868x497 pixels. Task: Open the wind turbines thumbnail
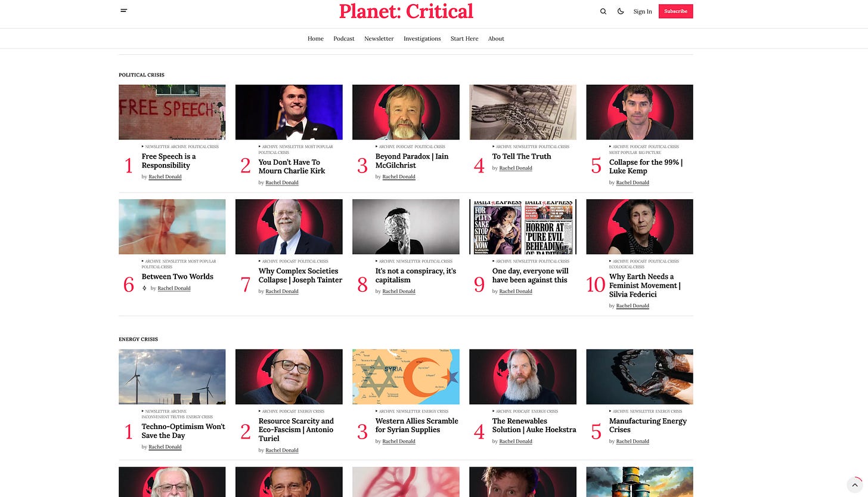pyautogui.click(x=172, y=377)
